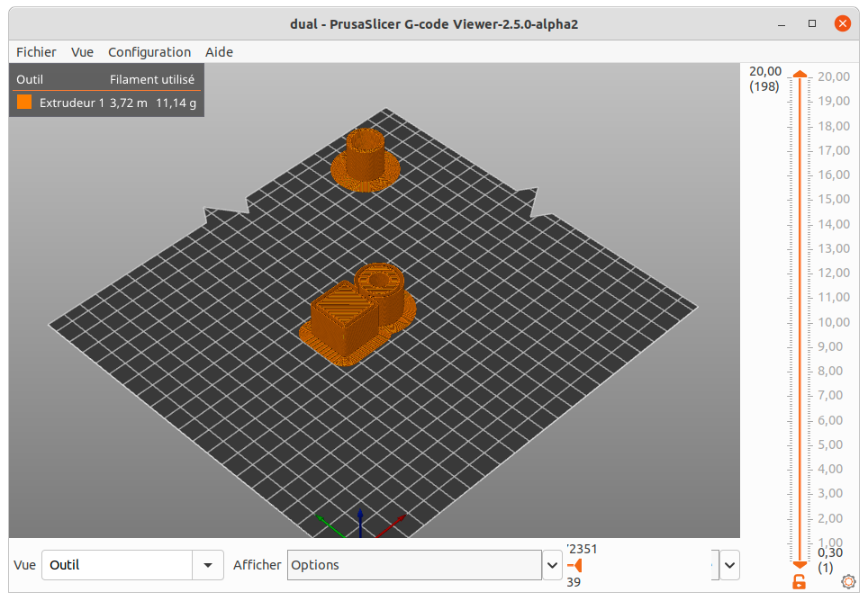Image resolution: width=868 pixels, height=601 pixels.
Task: Click the bottom thumb of vertical layer slider
Action: tap(800, 564)
